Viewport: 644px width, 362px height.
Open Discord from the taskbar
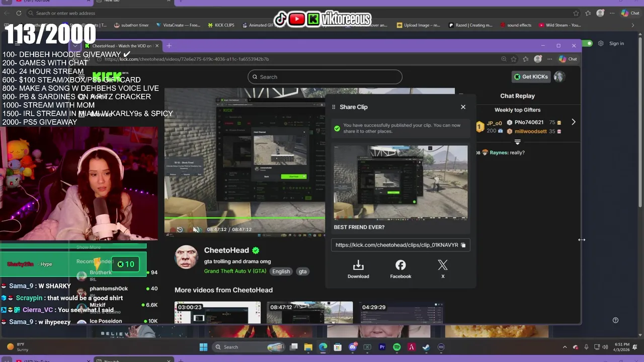pos(353,347)
